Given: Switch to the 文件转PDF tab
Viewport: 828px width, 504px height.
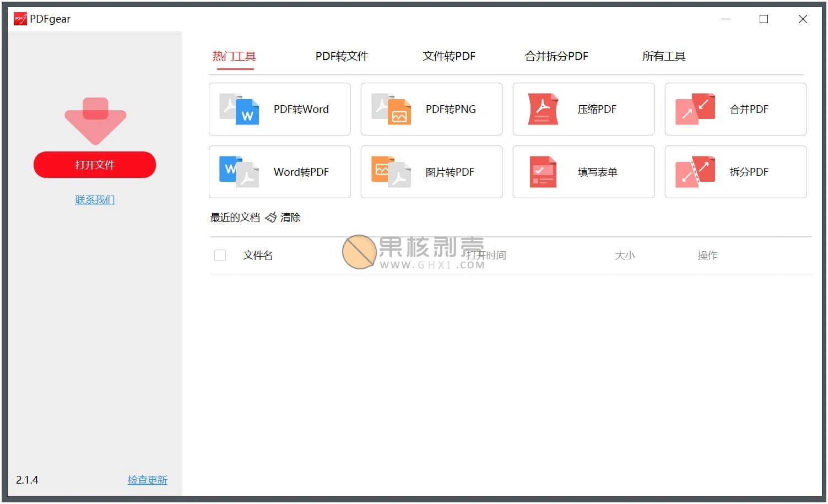Looking at the screenshot, I should pos(449,56).
